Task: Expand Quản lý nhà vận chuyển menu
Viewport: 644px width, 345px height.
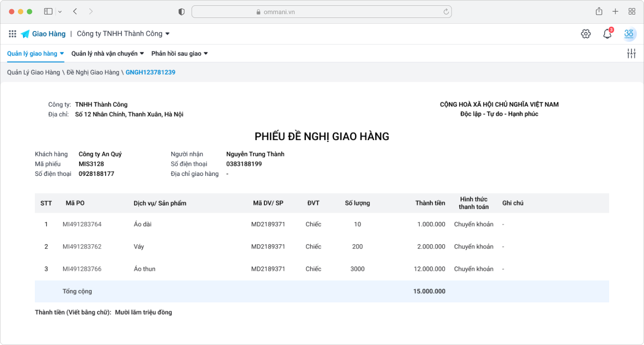Action: (x=108, y=54)
